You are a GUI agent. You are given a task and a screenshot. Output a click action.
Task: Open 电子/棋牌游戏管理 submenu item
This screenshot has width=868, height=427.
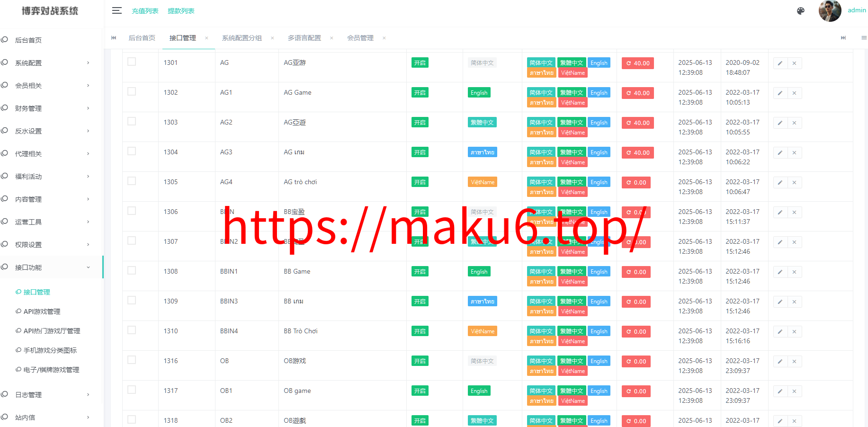tap(52, 370)
